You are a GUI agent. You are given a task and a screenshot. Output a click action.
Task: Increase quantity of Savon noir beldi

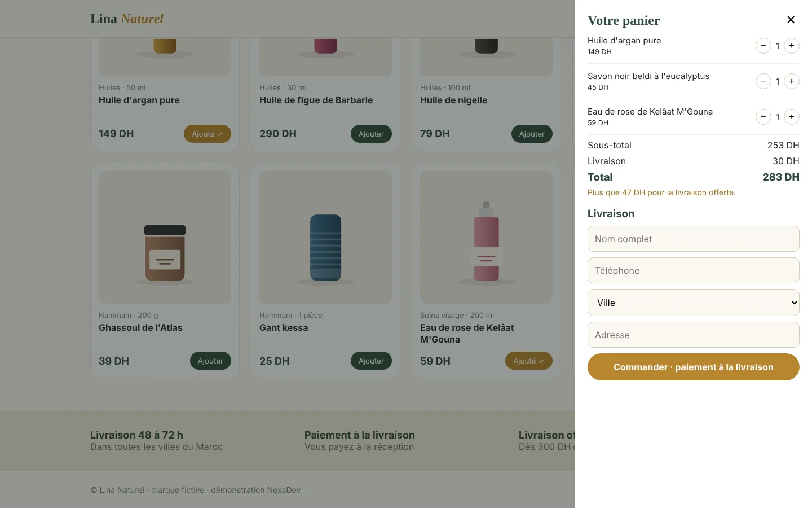coord(792,81)
